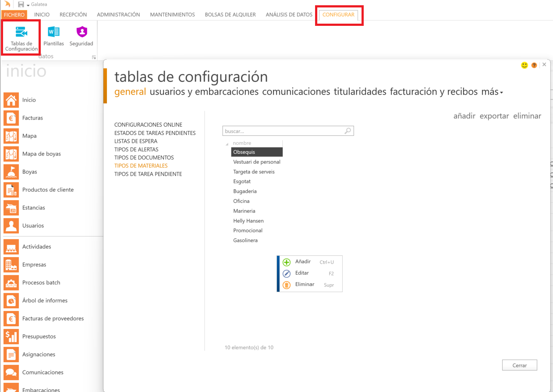553x392 pixels.
Task: Open the Seguridad shield icon
Action: pos(82,32)
